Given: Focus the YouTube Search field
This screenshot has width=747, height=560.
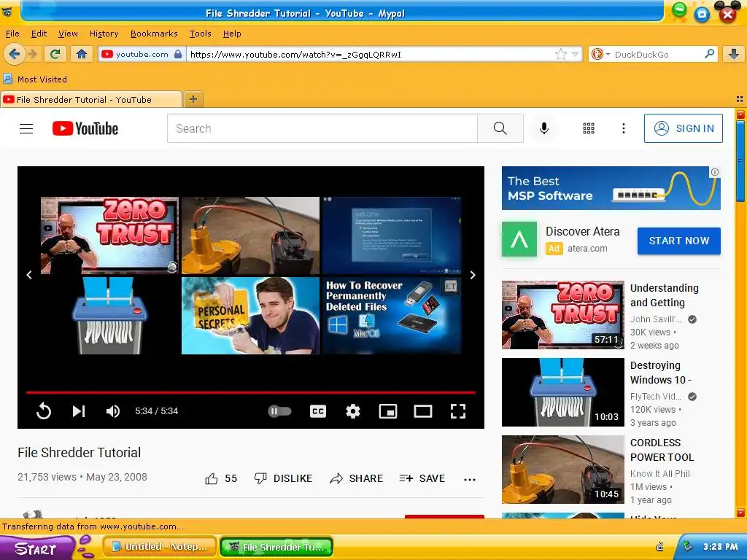Looking at the screenshot, I should coord(322,128).
